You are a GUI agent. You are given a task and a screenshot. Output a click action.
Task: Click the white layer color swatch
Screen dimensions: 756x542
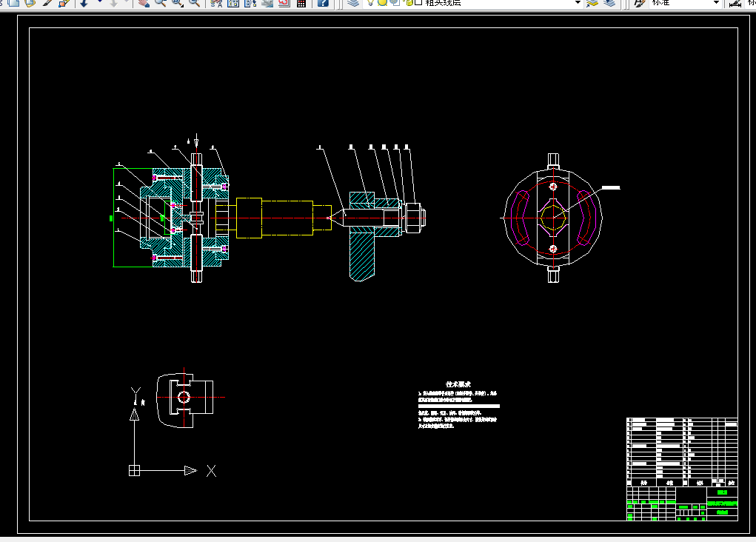point(418,2)
